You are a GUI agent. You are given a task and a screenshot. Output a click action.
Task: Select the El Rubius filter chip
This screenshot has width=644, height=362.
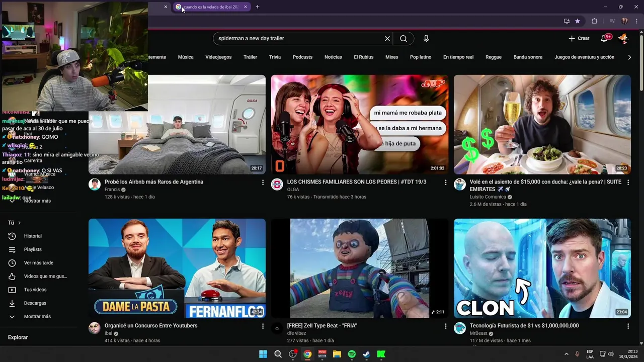[x=364, y=57]
